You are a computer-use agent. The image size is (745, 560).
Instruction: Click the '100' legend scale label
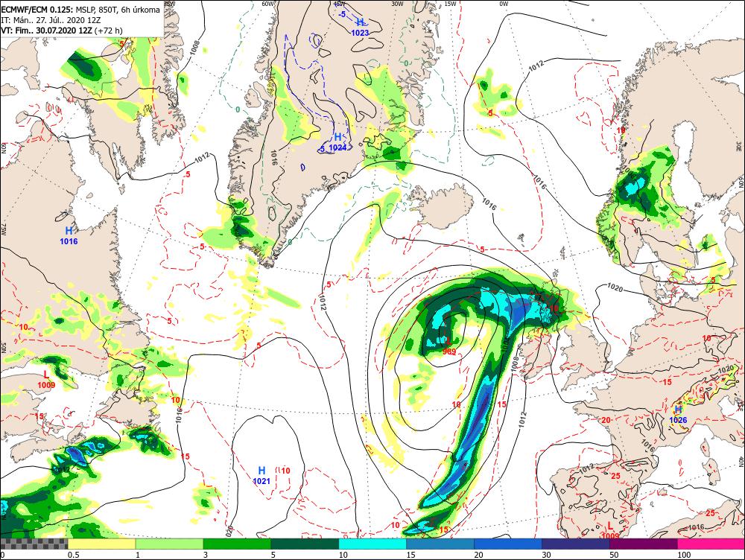pyautogui.click(x=684, y=555)
